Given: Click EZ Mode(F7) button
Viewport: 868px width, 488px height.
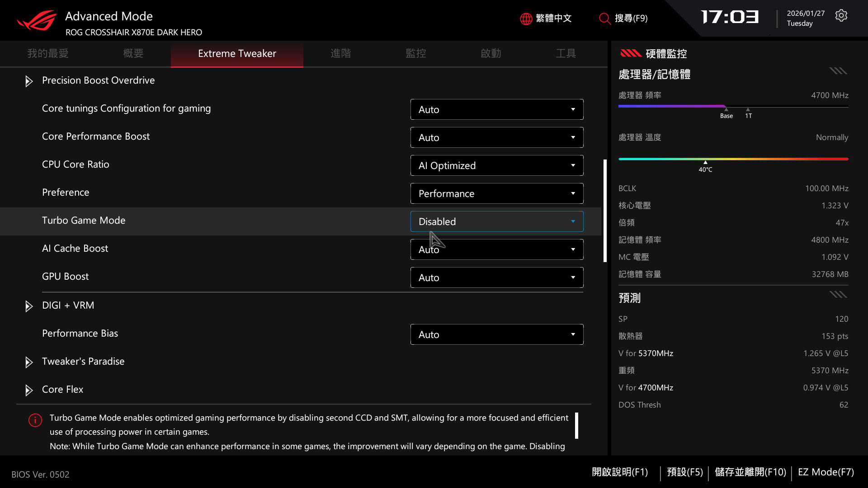Looking at the screenshot, I should 826,472.
